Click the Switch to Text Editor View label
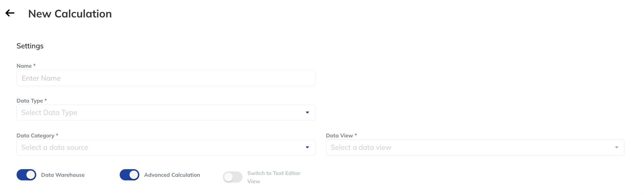Viewport: 644px width, 195px height. (x=274, y=177)
